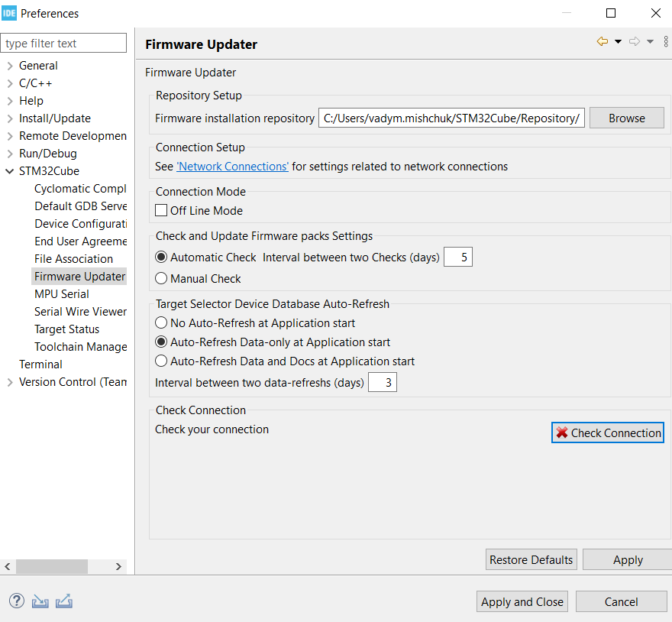
Task: Open the MPU Serial preferences page
Action: tap(62, 294)
